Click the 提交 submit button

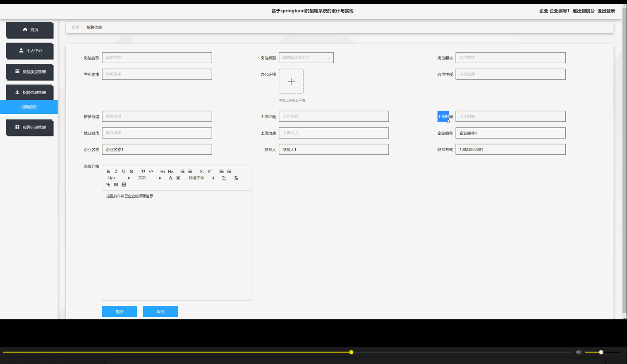[120, 311]
